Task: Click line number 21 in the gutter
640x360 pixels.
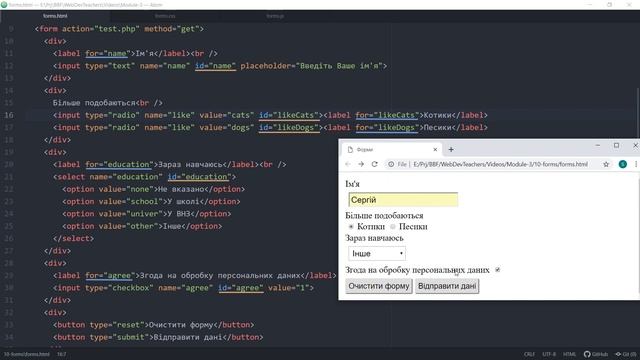Action: [9, 177]
